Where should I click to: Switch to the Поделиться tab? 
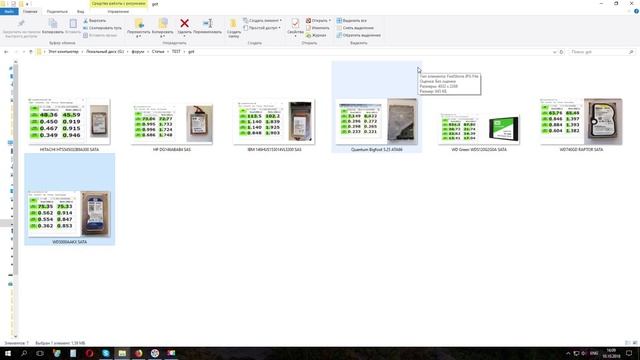57,11
